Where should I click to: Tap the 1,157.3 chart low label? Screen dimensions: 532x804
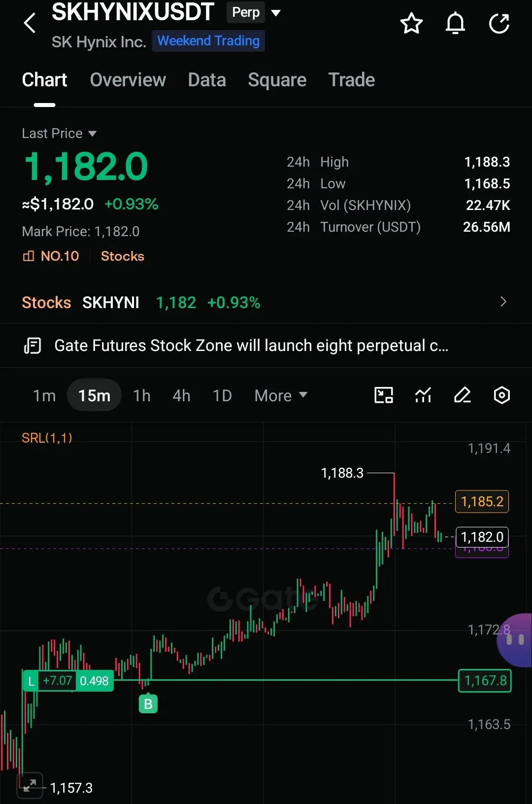[x=71, y=788]
